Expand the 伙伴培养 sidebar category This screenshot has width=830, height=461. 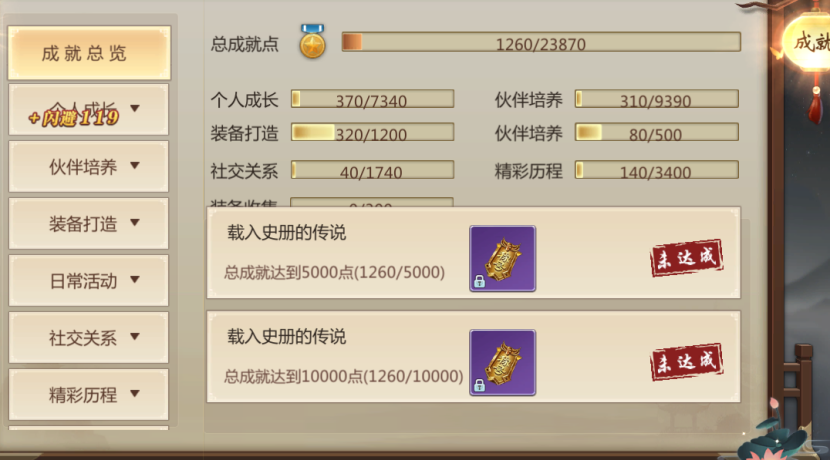tap(88, 167)
